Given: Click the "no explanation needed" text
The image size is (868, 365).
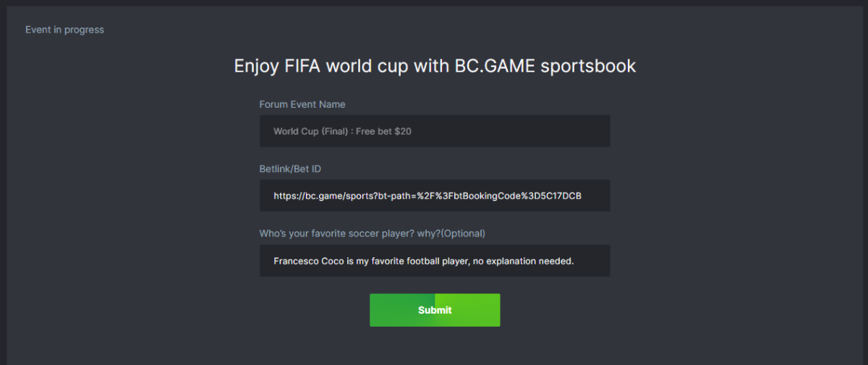Looking at the screenshot, I should (x=522, y=261).
